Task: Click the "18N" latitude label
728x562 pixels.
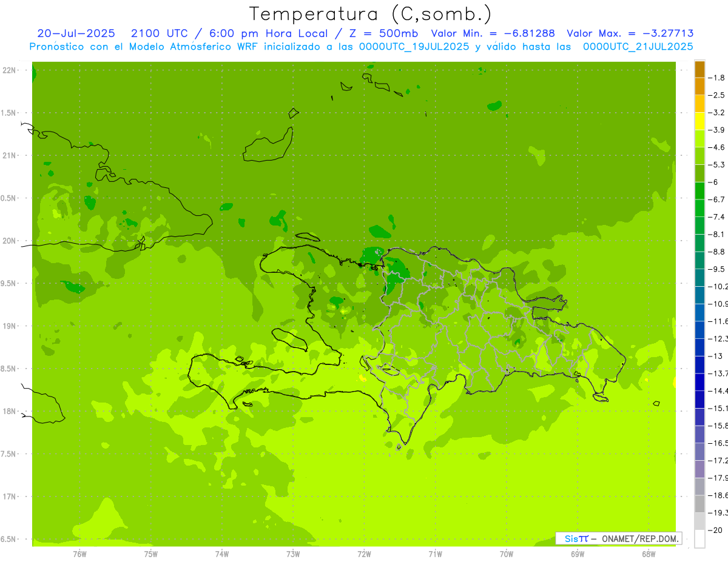Action: click(10, 412)
